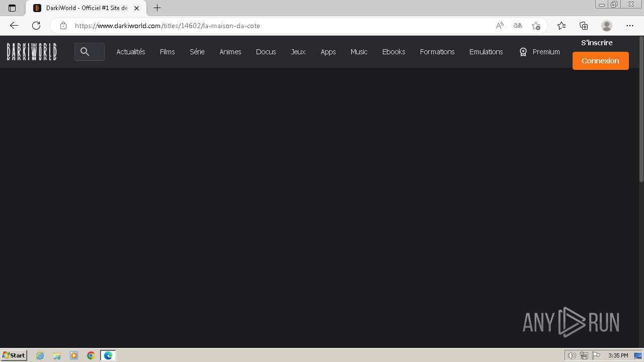Open the tab actions menu
This screenshot has width=644, height=362.
(12, 8)
